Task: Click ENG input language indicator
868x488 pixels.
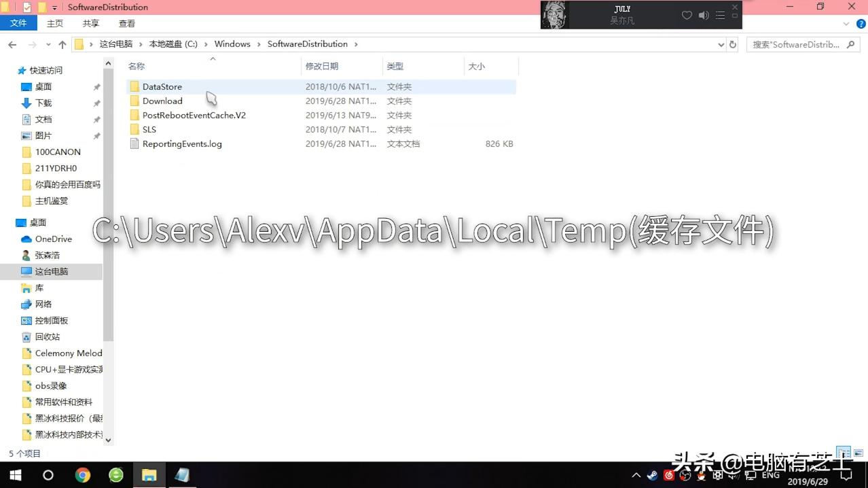Action: coord(770,476)
